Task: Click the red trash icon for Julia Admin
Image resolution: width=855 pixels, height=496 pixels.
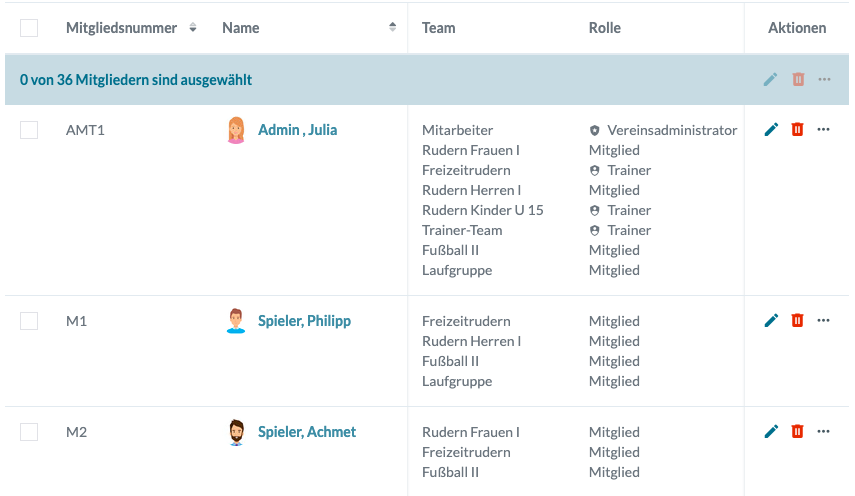Action: tap(797, 129)
